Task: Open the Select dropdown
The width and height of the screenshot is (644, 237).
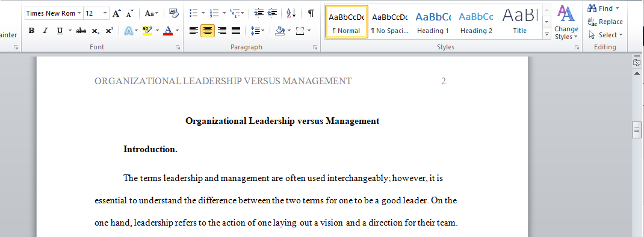Action: [x=605, y=35]
